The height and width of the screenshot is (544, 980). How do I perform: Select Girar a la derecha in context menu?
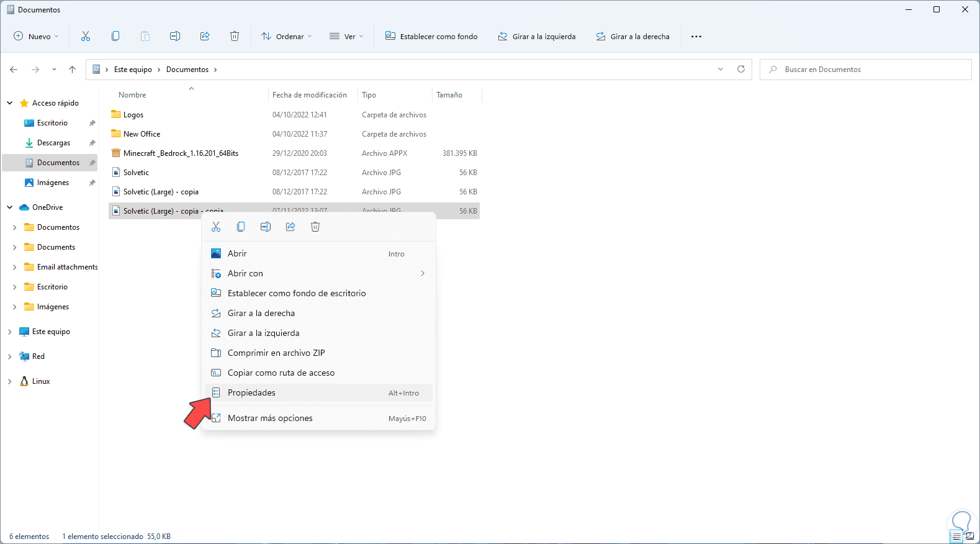pyautogui.click(x=319, y=313)
